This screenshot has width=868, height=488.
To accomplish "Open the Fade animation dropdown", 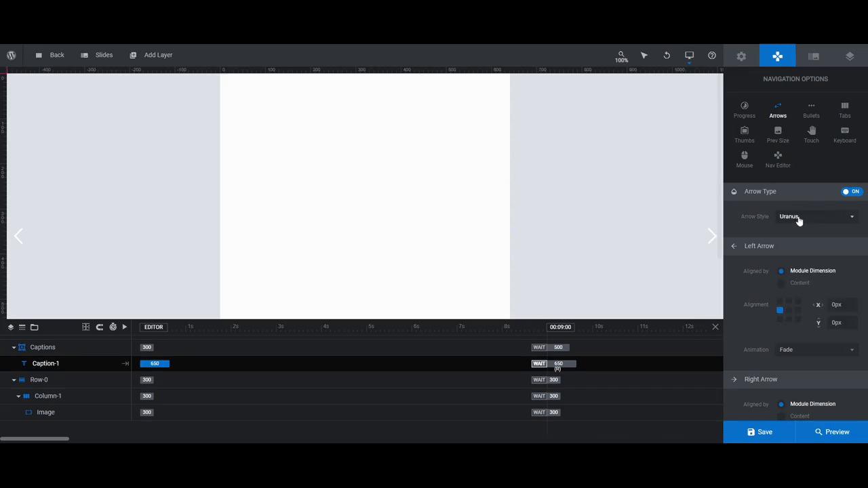I will (x=816, y=350).
